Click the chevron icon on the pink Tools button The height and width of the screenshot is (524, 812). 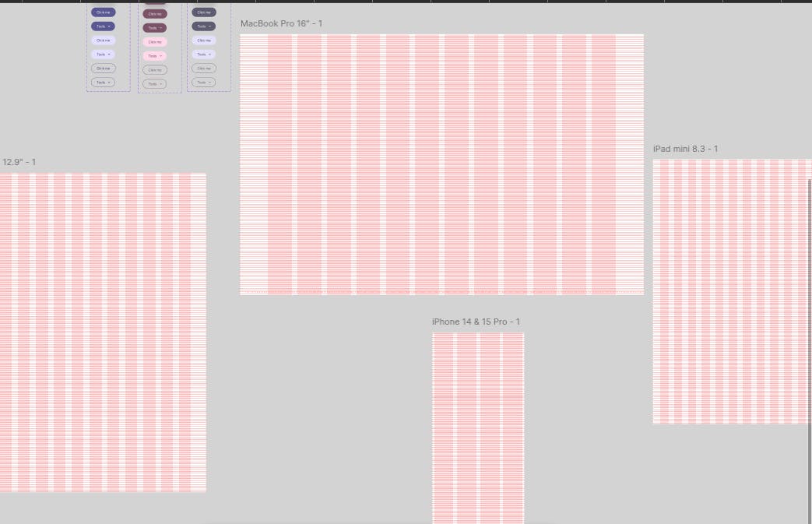(160, 55)
